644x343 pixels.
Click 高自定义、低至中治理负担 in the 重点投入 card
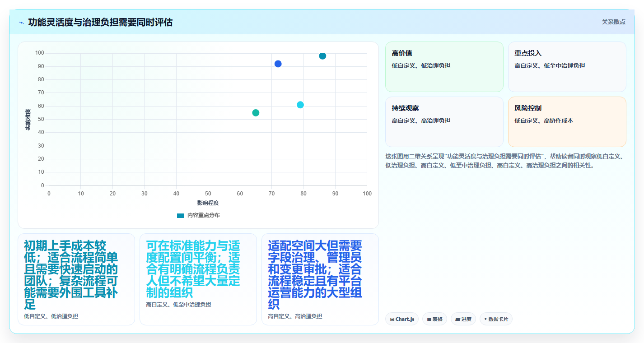550,65
